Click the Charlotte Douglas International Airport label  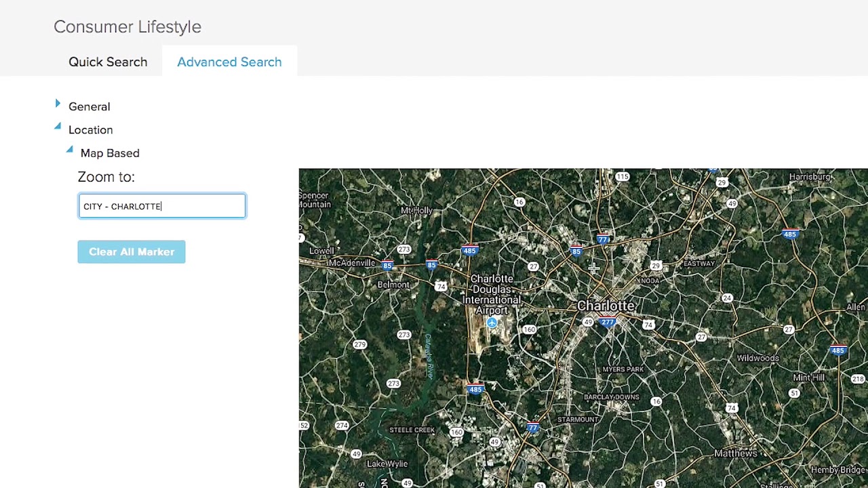(x=492, y=294)
